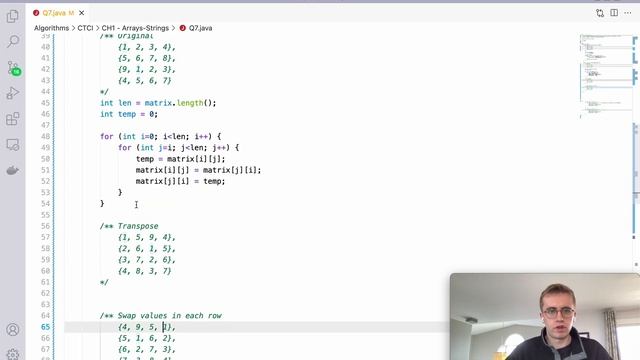The height and width of the screenshot is (360, 640).
Task: Open Accounts menu in activity bar
Action: tap(13, 329)
